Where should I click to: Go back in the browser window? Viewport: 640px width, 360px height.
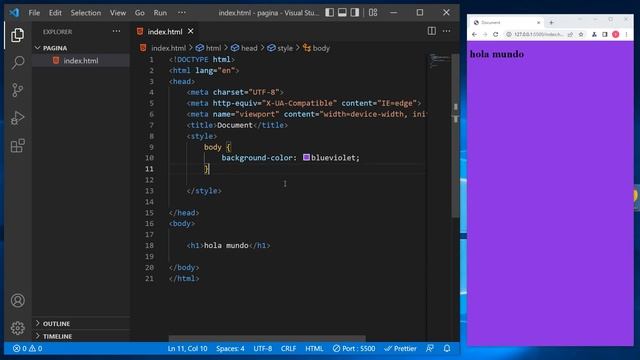point(474,35)
